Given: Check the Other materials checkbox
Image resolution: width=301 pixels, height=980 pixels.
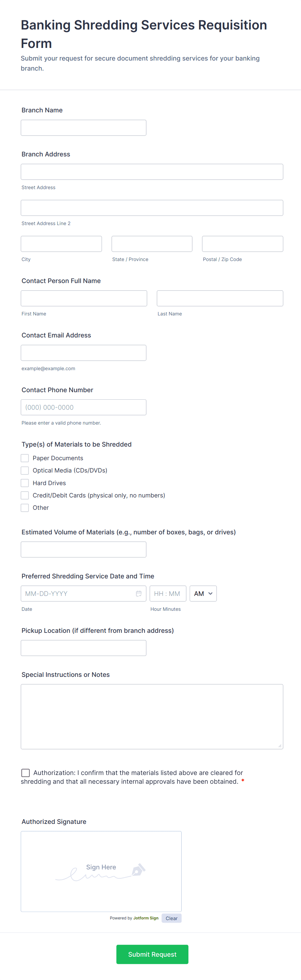Looking at the screenshot, I should [25, 508].
